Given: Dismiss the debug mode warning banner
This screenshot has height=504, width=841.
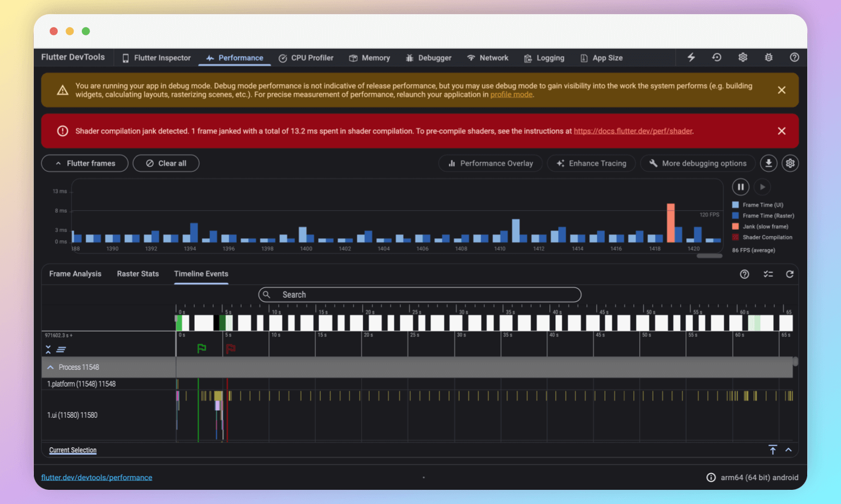Looking at the screenshot, I should pyautogui.click(x=782, y=90).
